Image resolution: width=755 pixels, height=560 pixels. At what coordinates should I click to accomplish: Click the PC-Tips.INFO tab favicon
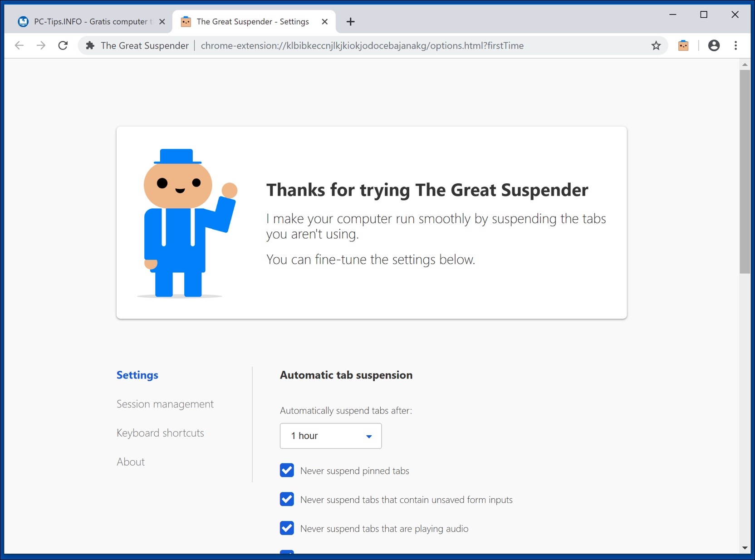23,22
